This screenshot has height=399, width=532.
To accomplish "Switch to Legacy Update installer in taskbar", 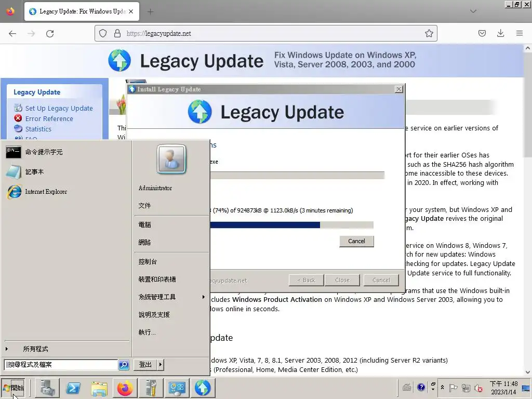I will [x=203, y=388].
